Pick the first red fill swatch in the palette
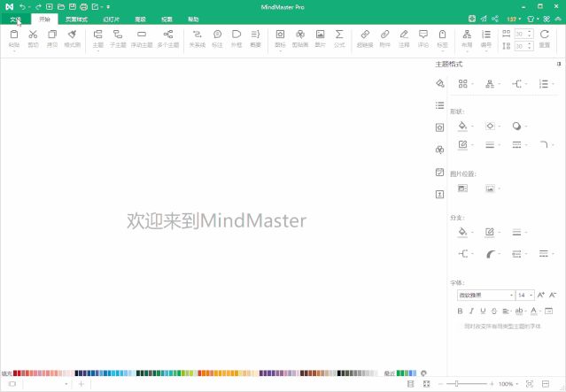This screenshot has width=566, height=392. pos(15,373)
